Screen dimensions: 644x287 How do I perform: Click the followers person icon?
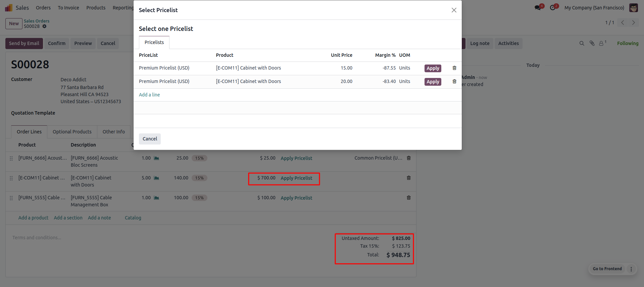coord(602,43)
